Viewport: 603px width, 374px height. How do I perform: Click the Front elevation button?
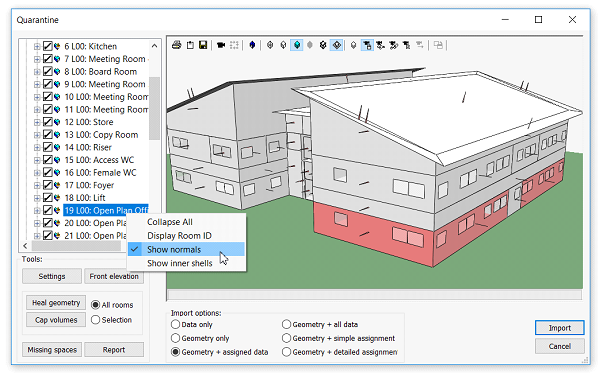[114, 276]
